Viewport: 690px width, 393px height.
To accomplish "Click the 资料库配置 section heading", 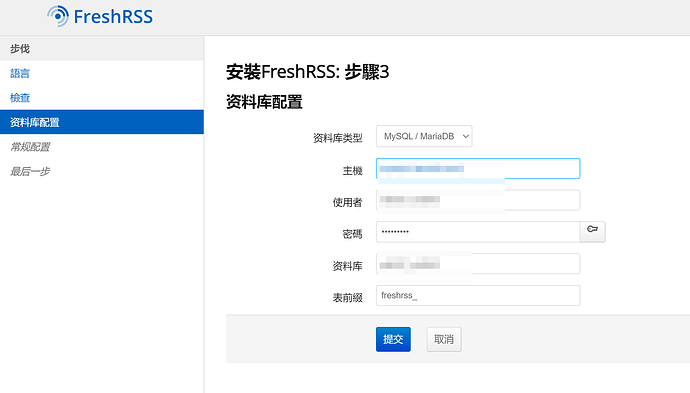I will (x=264, y=102).
